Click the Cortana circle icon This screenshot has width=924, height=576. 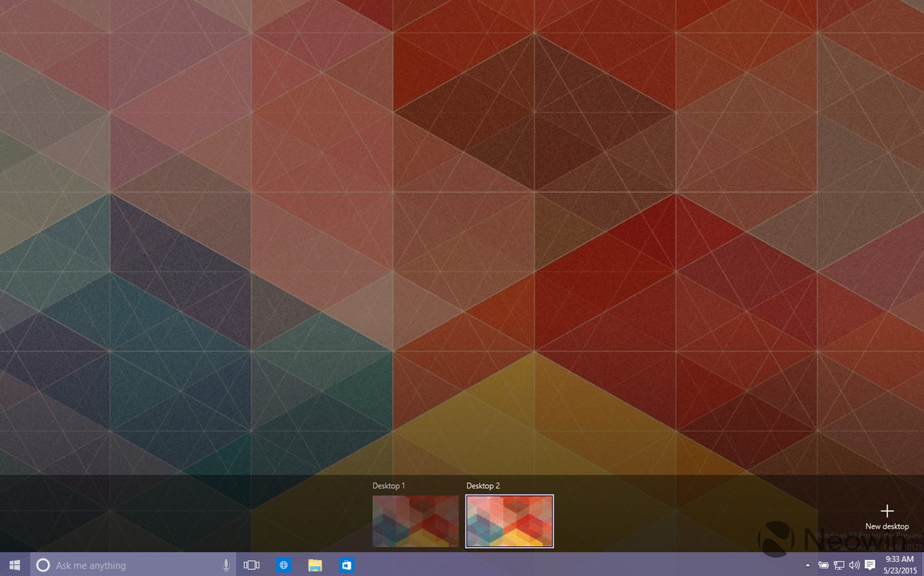43,565
